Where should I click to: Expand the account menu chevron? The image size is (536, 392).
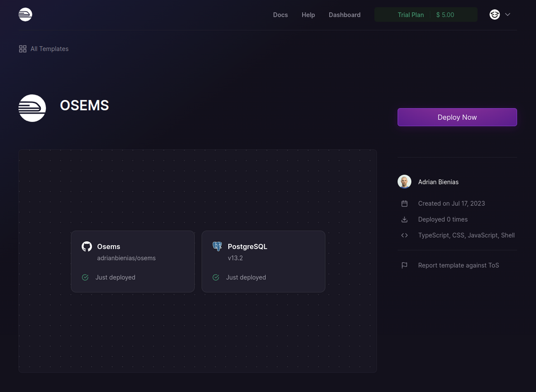click(x=507, y=15)
